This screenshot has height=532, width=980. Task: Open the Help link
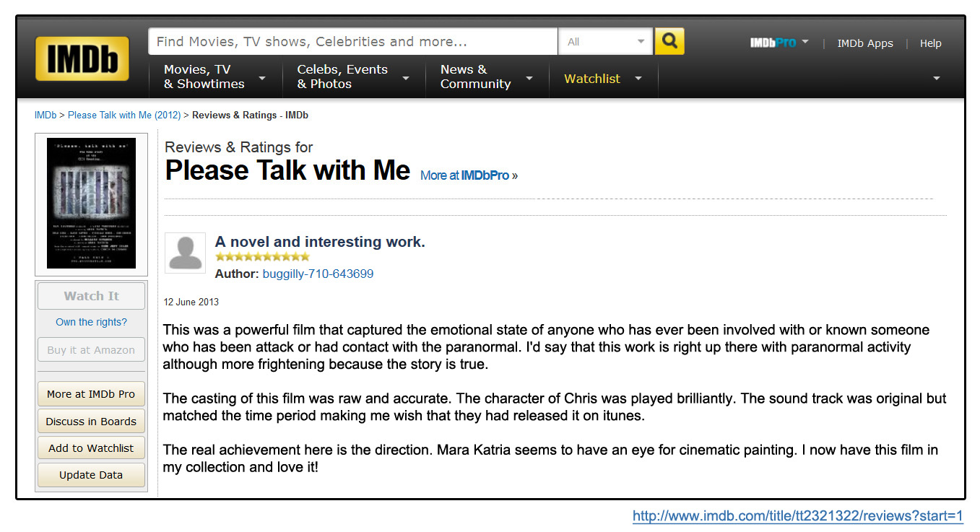[930, 43]
